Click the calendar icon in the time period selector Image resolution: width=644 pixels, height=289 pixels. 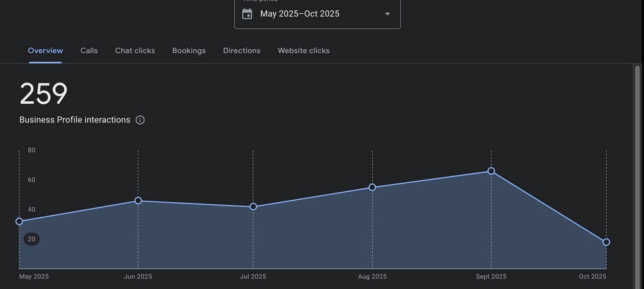[247, 14]
